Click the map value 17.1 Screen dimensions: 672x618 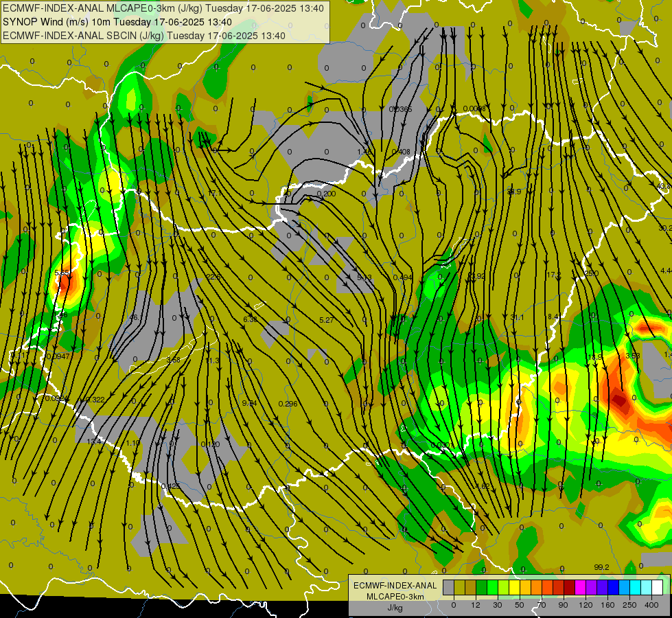[x=214, y=194]
